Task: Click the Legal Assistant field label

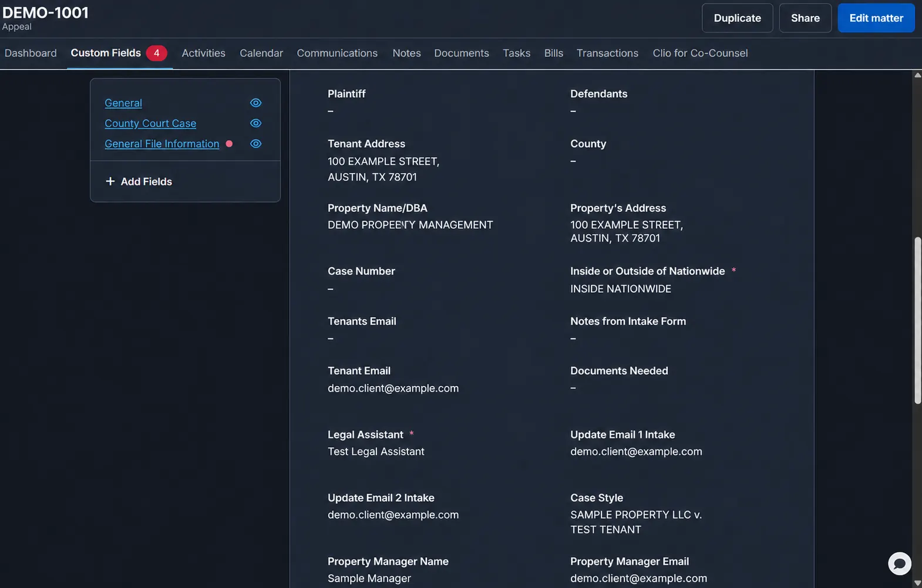Action: pos(365,434)
